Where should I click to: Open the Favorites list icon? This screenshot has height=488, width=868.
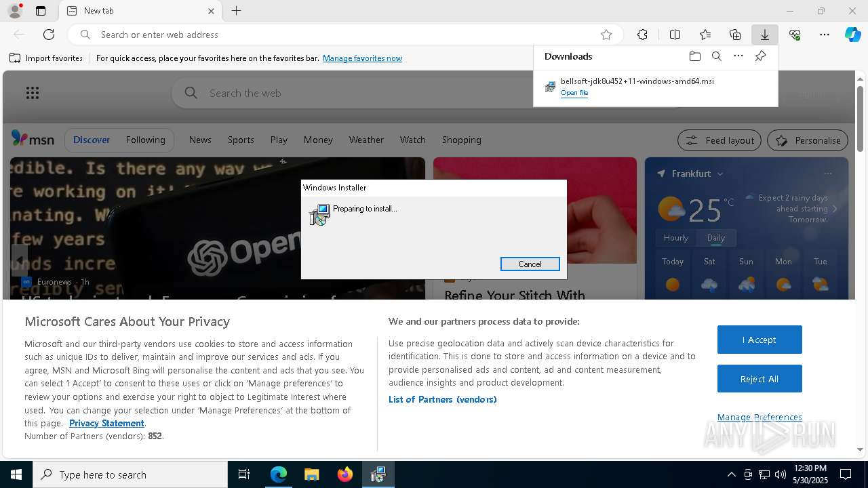pyautogui.click(x=705, y=35)
